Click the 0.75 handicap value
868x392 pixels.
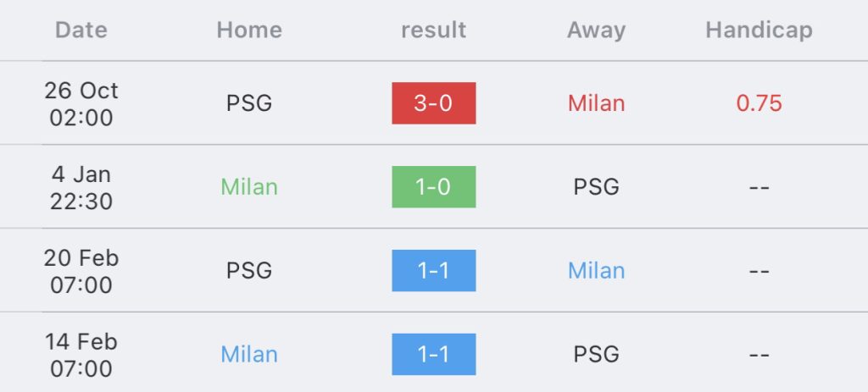click(759, 103)
